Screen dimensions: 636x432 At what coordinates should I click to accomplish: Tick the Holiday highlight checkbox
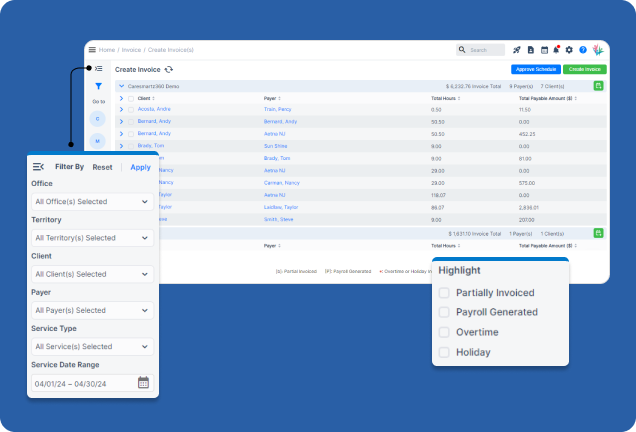(x=444, y=352)
